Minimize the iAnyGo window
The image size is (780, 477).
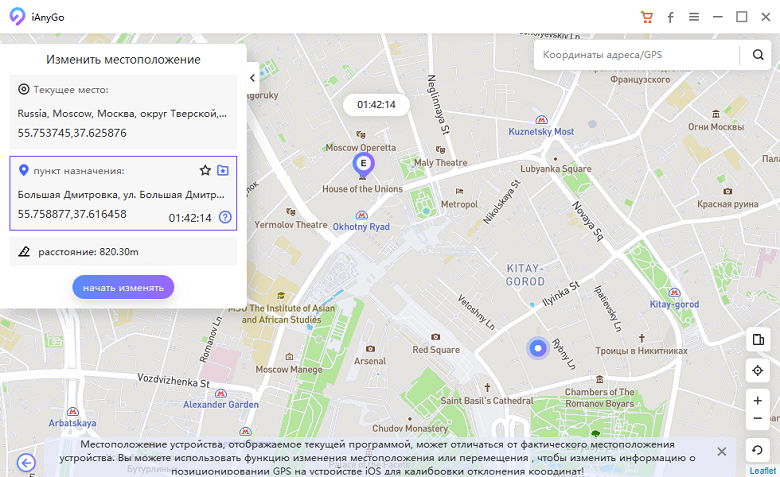pos(718,17)
